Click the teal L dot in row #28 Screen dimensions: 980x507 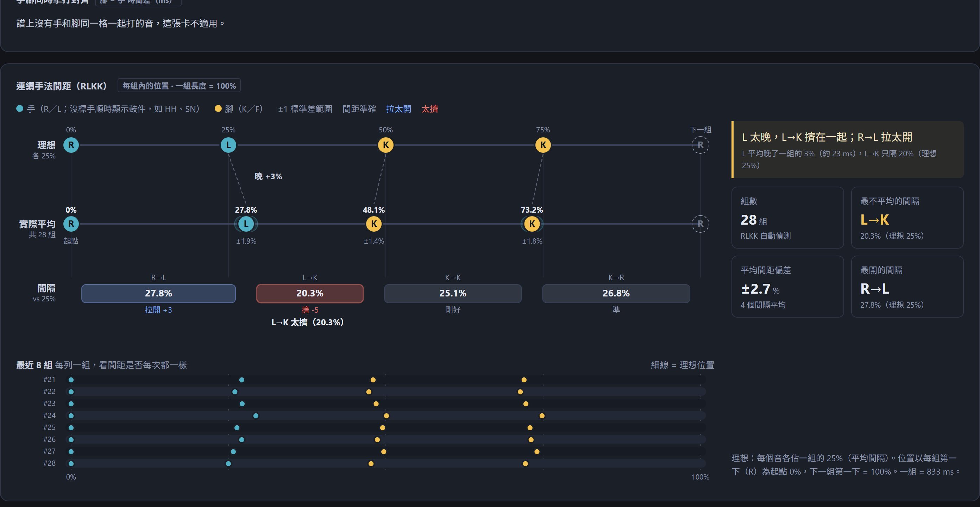coord(228,464)
